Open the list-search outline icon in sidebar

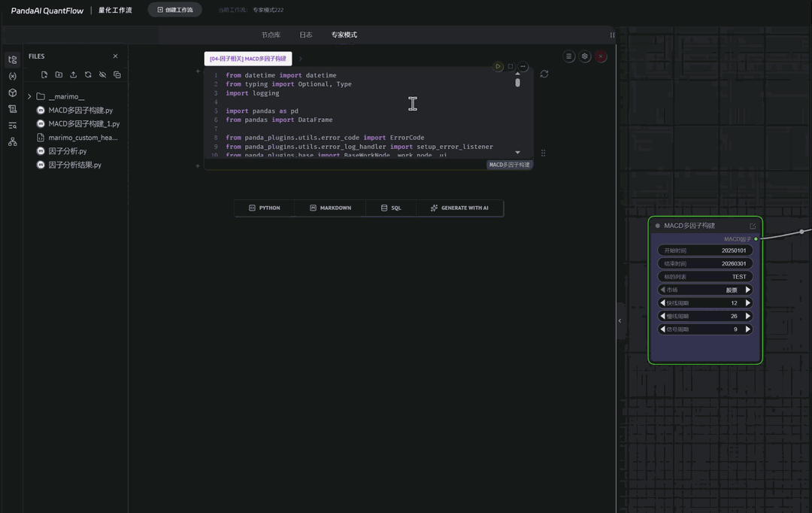coord(13,126)
